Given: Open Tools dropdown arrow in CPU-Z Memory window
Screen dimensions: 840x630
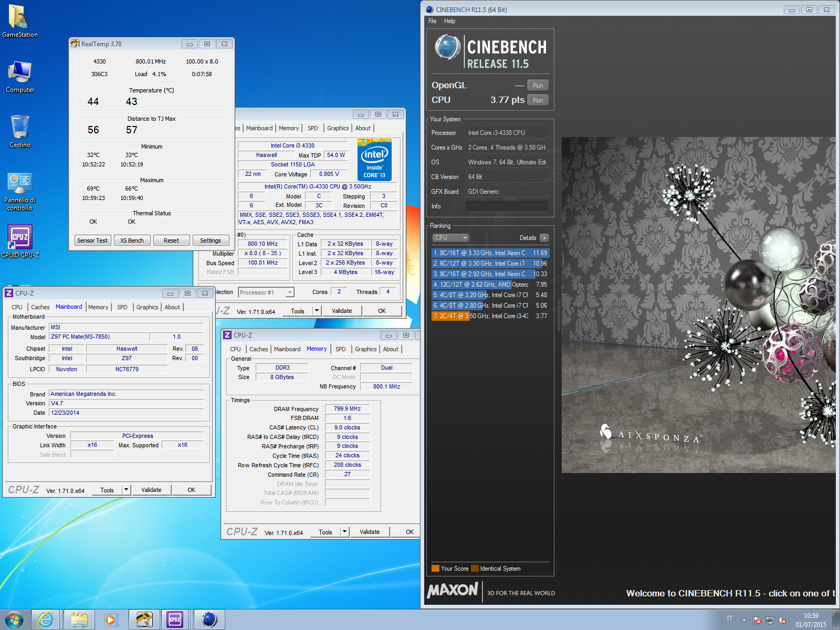Looking at the screenshot, I should pyautogui.click(x=344, y=532).
